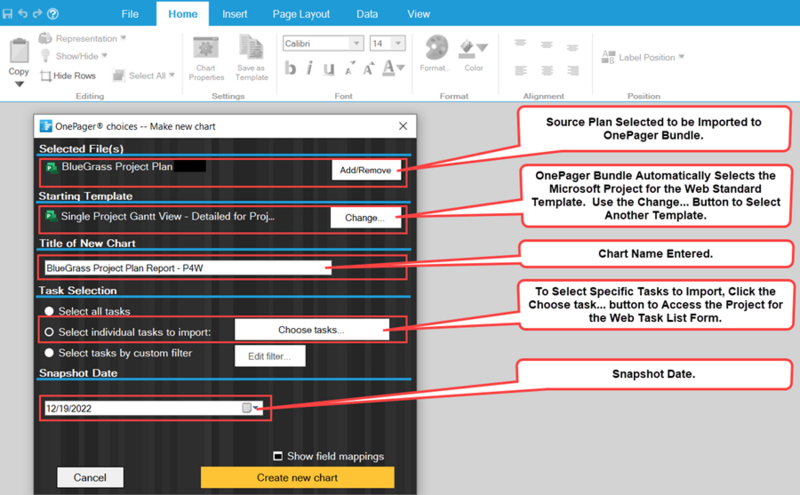
Task: Switch to the Page Layout tab
Action: (x=301, y=14)
